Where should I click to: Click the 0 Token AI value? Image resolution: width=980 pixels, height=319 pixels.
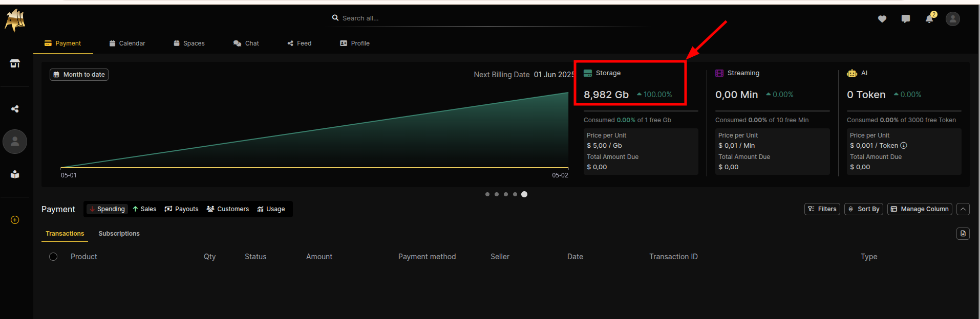(866, 95)
